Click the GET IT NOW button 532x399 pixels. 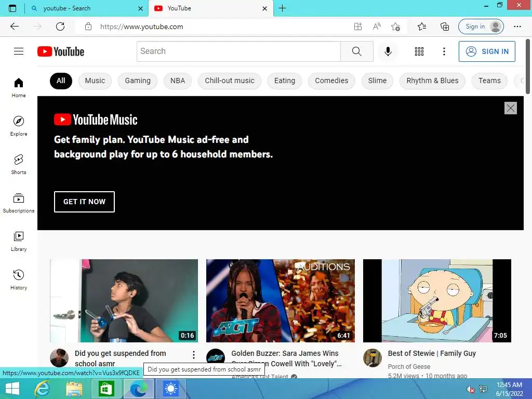pos(84,202)
